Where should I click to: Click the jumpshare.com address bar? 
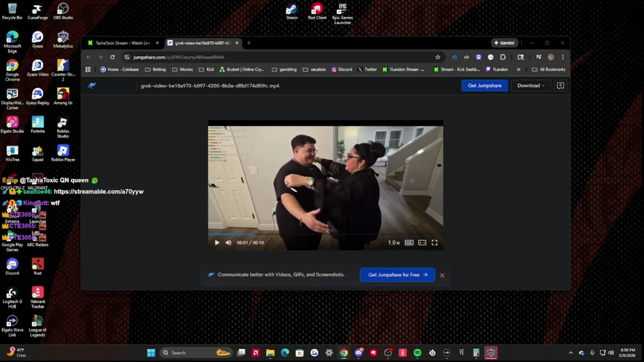(278, 57)
